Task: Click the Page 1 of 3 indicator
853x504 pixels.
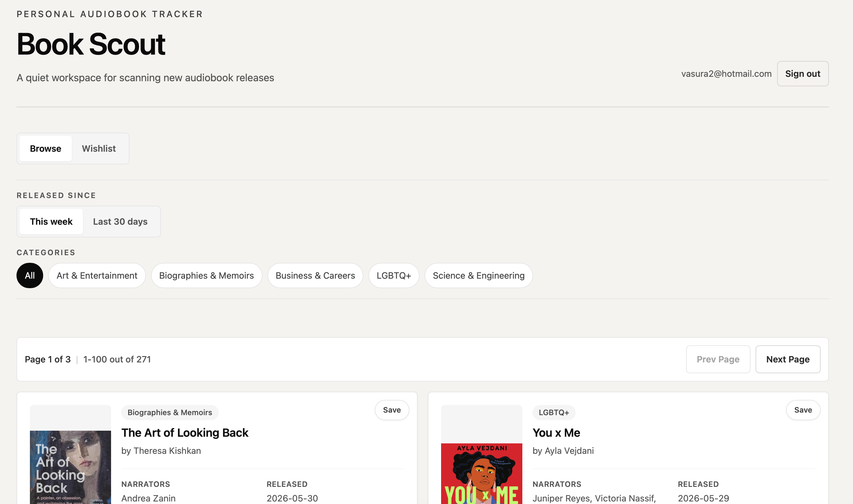Action: click(48, 359)
